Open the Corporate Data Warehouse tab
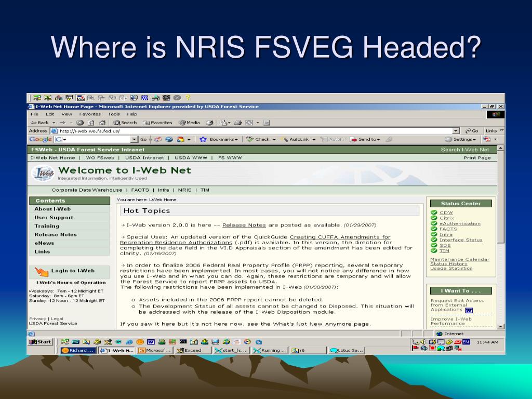Image resolution: width=532 pixels, height=399 pixels. click(87, 190)
